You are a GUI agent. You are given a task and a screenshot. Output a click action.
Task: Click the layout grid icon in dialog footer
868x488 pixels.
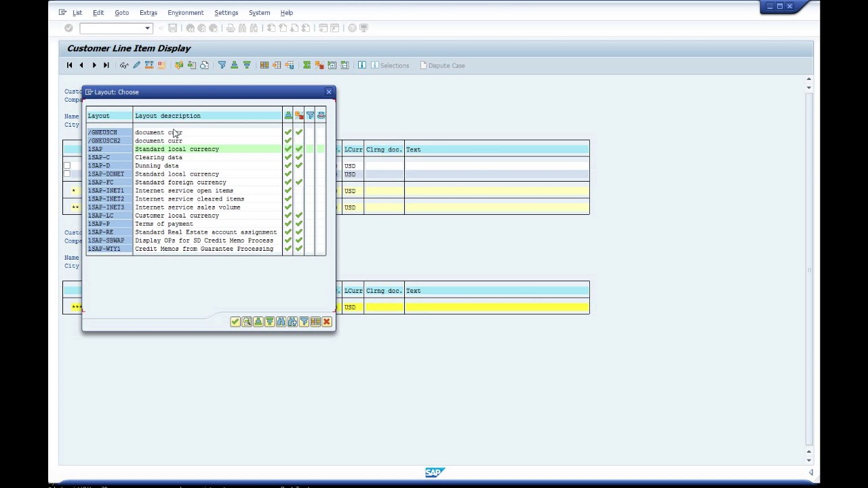[x=315, y=321]
